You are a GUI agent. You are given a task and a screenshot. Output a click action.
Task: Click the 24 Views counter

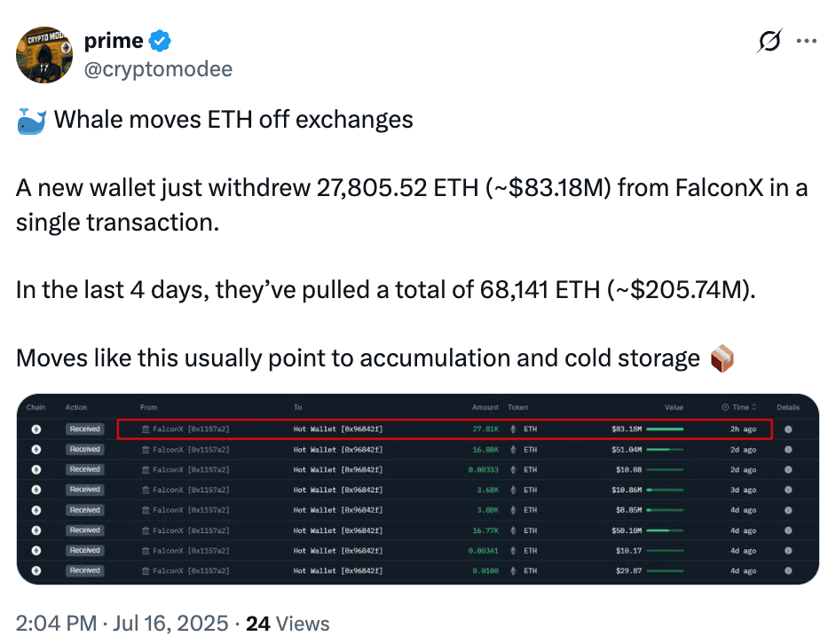click(x=288, y=624)
